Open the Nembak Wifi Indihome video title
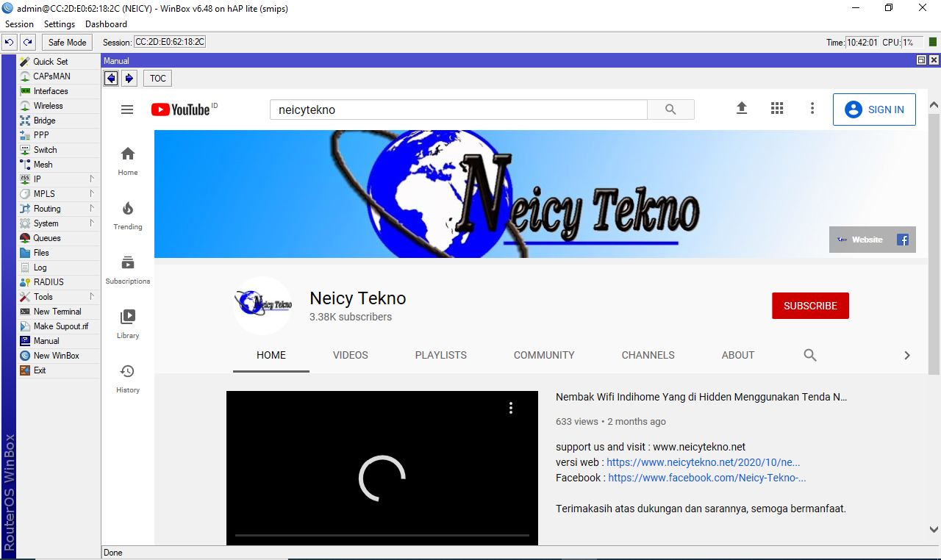941x560 pixels. tap(701, 397)
